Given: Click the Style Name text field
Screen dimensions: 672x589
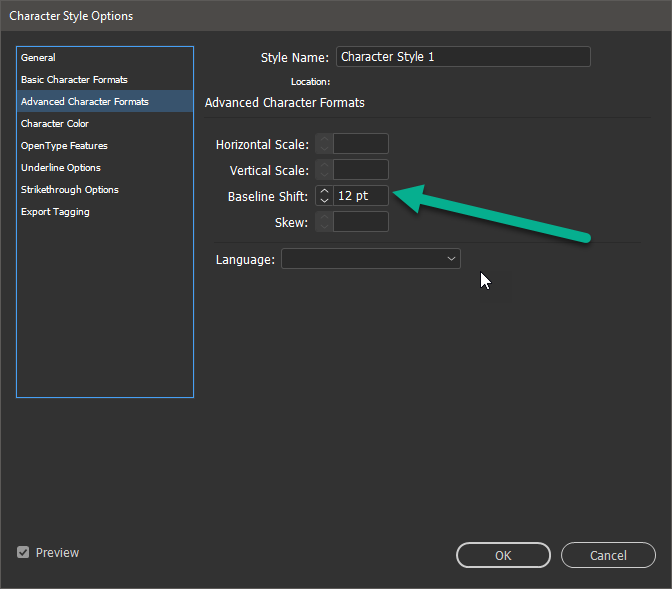Looking at the screenshot, I should click(463, 57).
